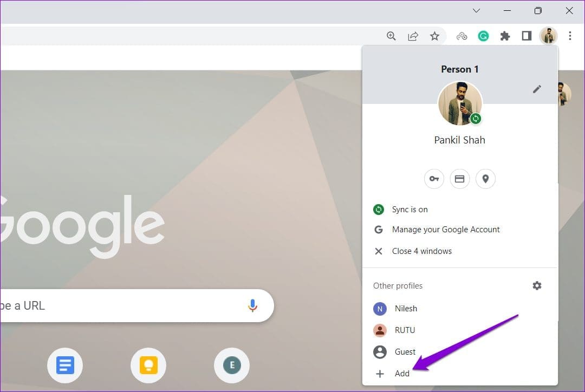Expand the title bar chevron
585x392 pixels.
[476, 10]
